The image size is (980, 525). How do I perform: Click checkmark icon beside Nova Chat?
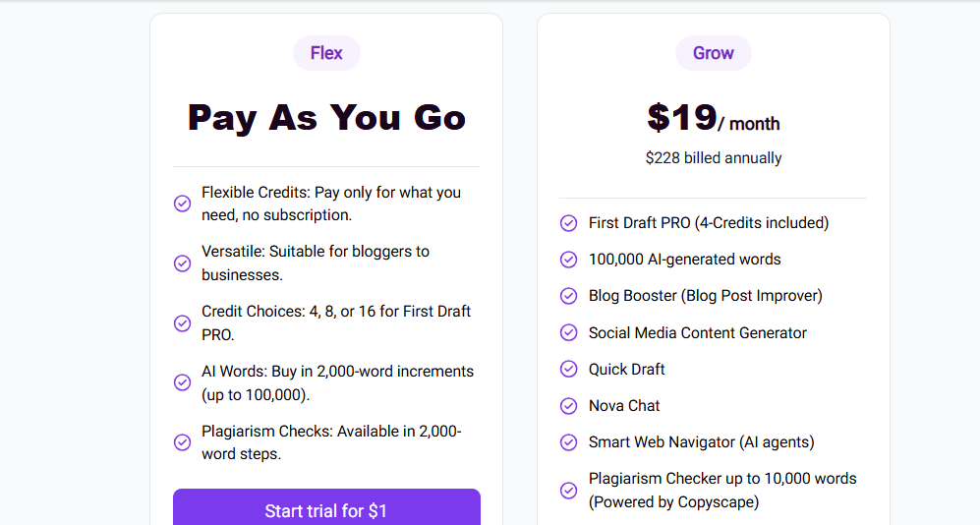click(x=568, y=406)
